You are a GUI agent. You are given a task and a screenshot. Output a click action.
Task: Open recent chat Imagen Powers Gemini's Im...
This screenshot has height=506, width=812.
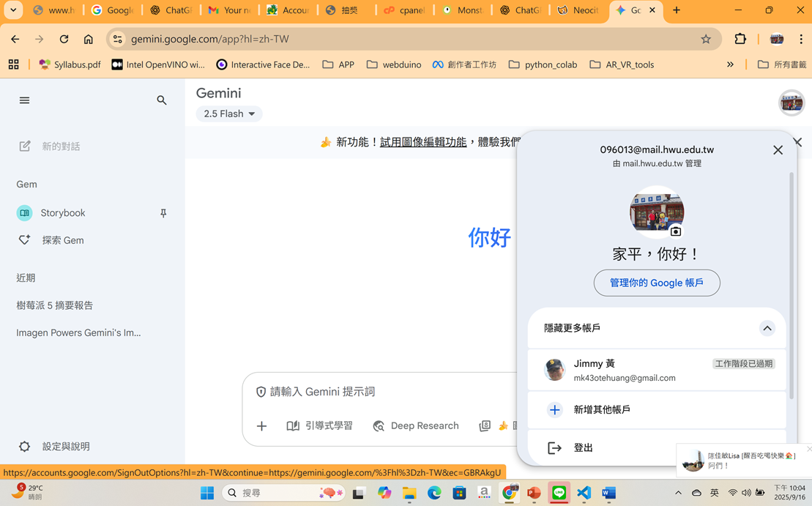click(x=78, y=333)
